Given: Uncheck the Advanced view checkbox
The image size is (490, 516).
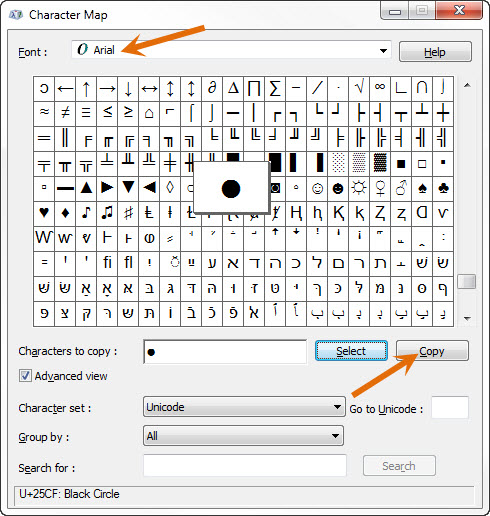Looking at the screenshot, I should (25, 376).
